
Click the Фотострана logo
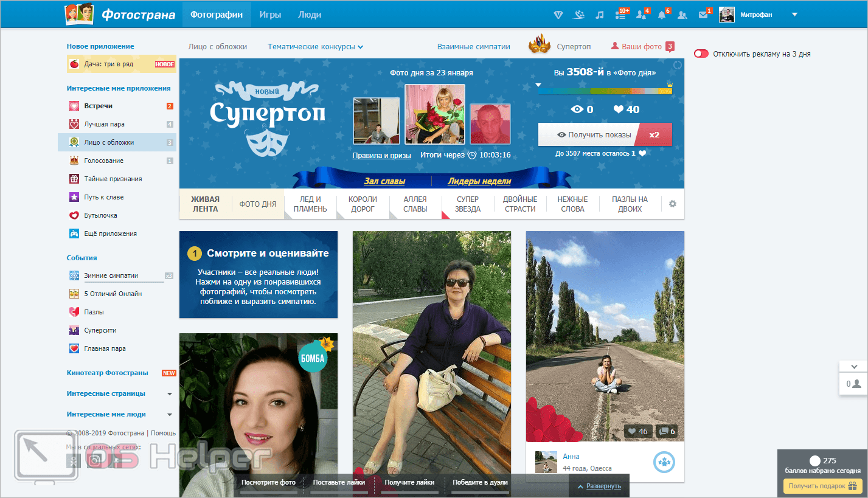(x=120, y=14)
